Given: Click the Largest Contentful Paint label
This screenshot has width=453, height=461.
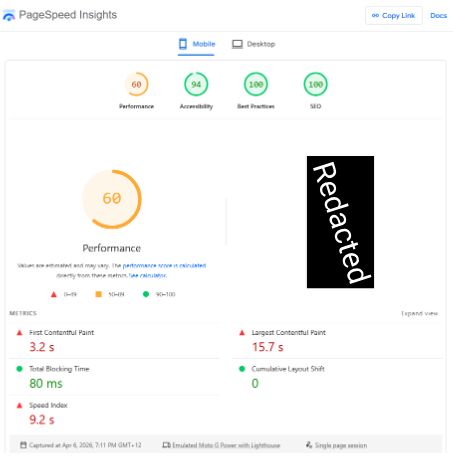Looking at the screenshot, I should tap(288, 333).
